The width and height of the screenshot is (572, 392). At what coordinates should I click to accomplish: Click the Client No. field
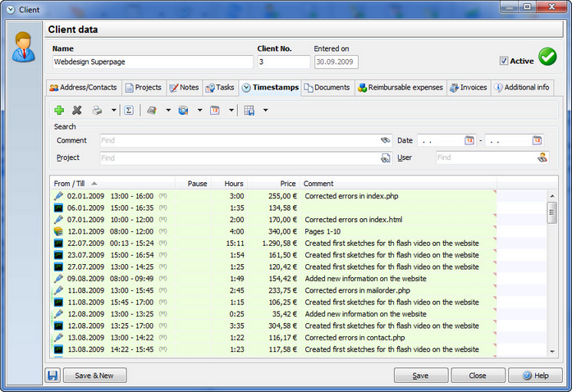click(x=284, y=62)
